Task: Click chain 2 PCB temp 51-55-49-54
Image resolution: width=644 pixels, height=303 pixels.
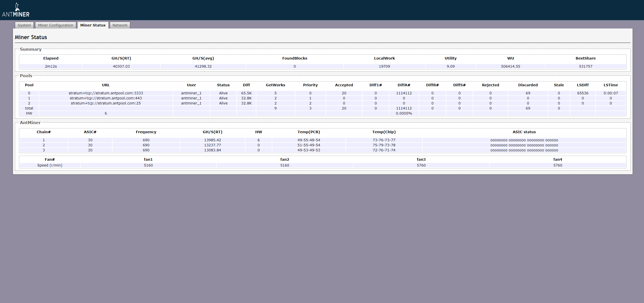Action: click(x=309, y=145)
